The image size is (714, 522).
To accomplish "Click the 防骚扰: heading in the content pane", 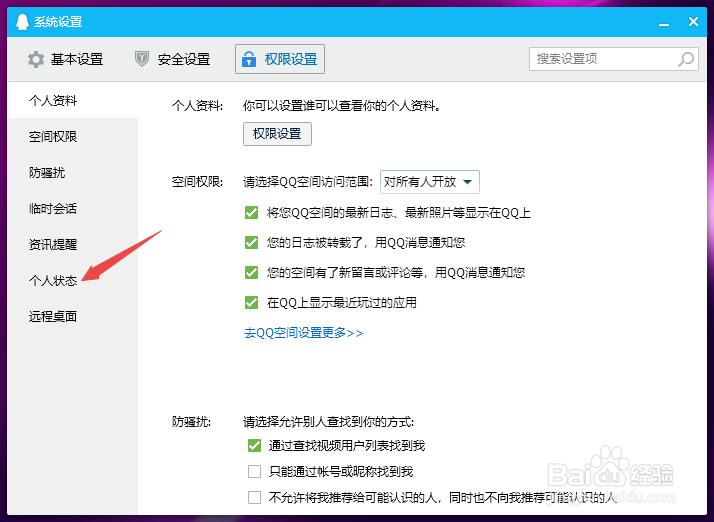I will [191, 422].
